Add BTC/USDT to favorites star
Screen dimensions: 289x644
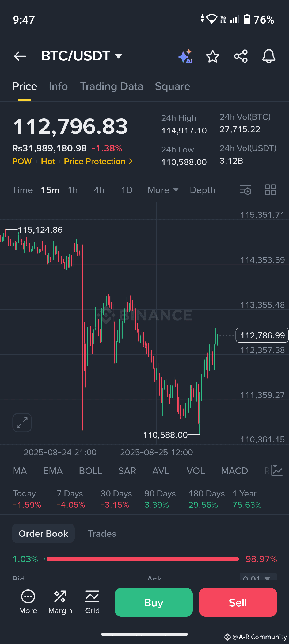(213, 56)
